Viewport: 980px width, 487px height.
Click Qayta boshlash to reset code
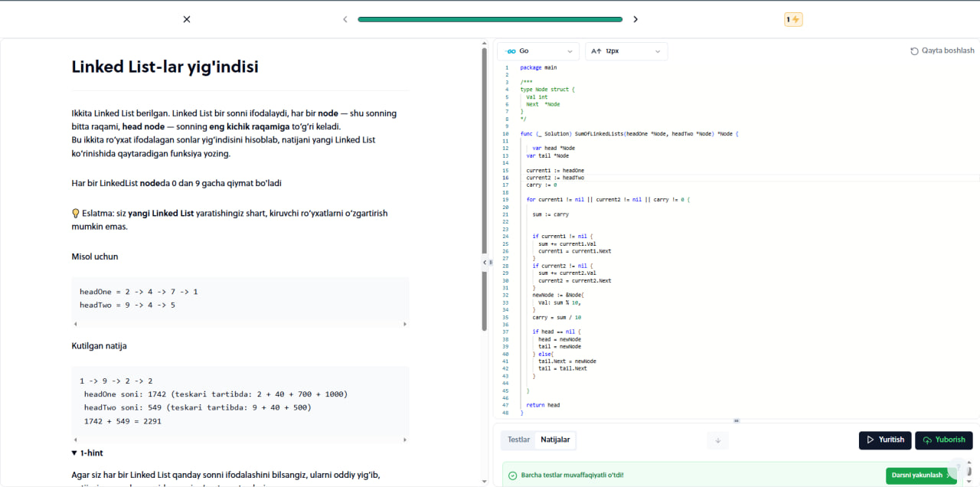point(942,51)
